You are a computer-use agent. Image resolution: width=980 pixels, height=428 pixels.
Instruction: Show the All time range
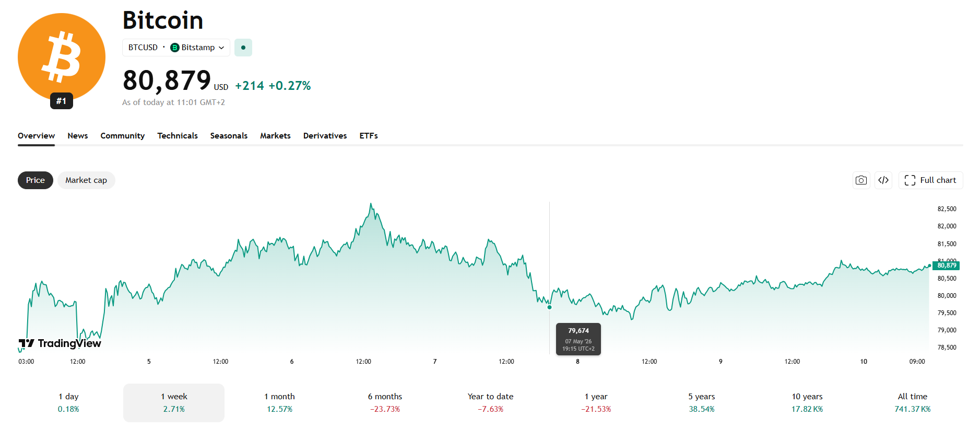(912, 403)
